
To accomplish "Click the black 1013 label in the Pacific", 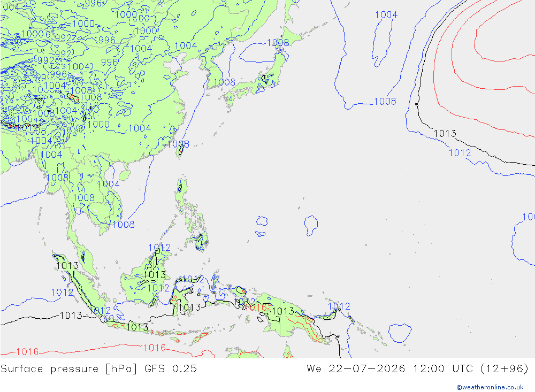I will point(445,133).
